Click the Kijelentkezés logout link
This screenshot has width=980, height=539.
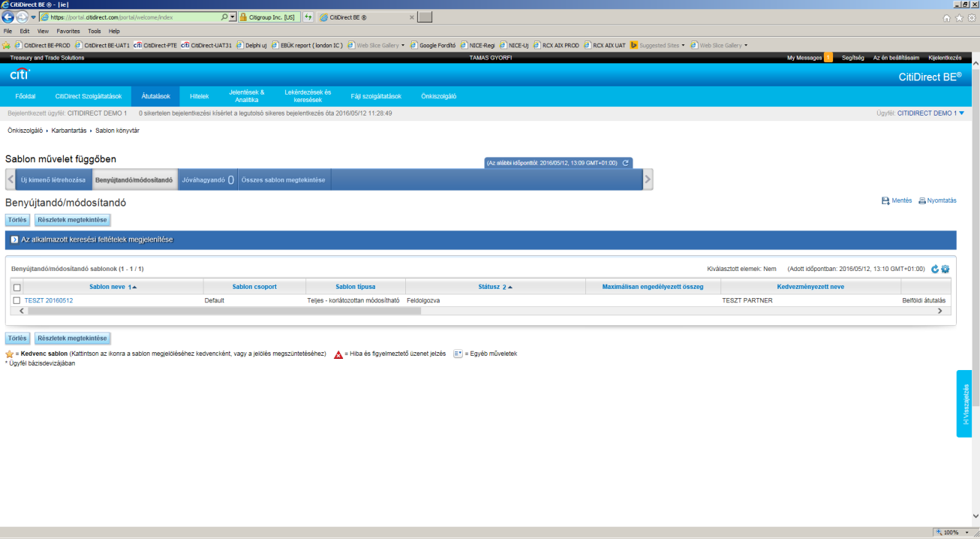945,58
